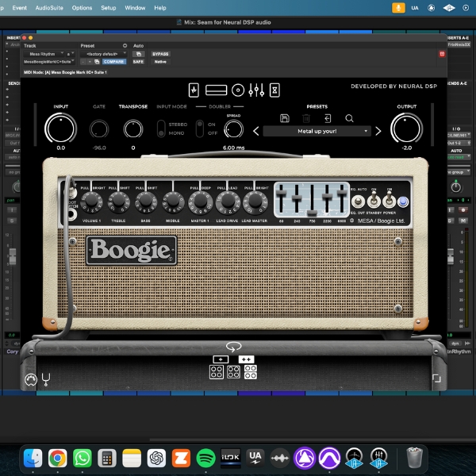The height and width of the screenshot is (476, 476).
Task: Toggle the COMPARE button
Action: point(113,62)
